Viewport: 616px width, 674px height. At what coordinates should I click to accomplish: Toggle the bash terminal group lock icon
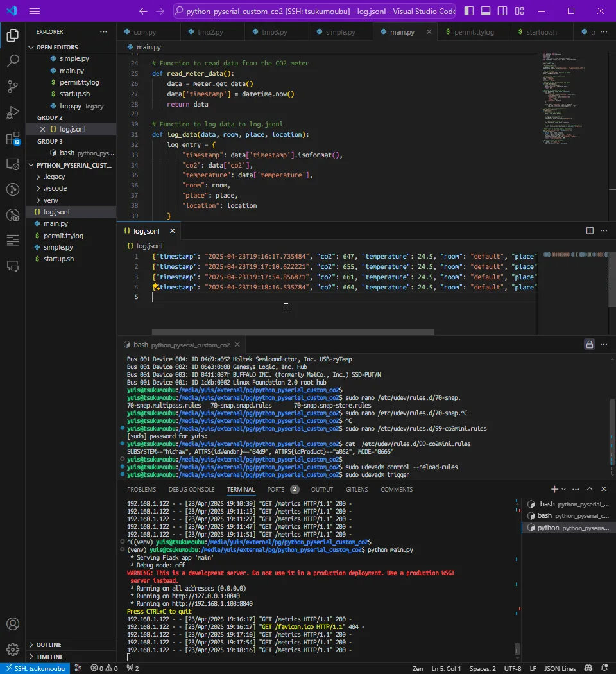589,345
